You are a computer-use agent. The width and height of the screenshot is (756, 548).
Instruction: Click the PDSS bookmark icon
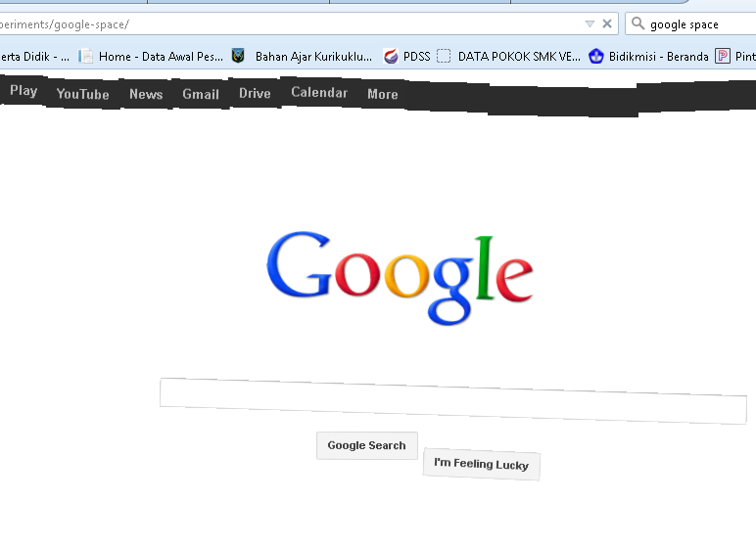tap(391, 57)
